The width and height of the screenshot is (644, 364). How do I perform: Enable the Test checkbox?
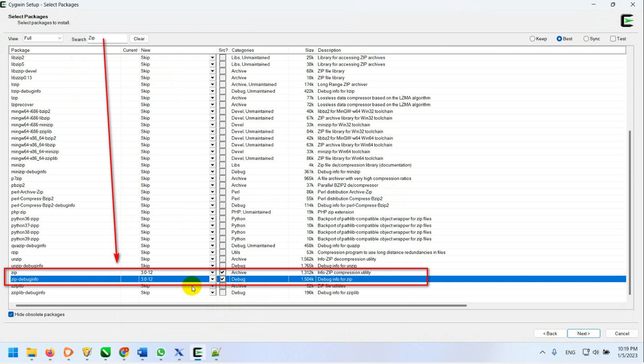613,39
